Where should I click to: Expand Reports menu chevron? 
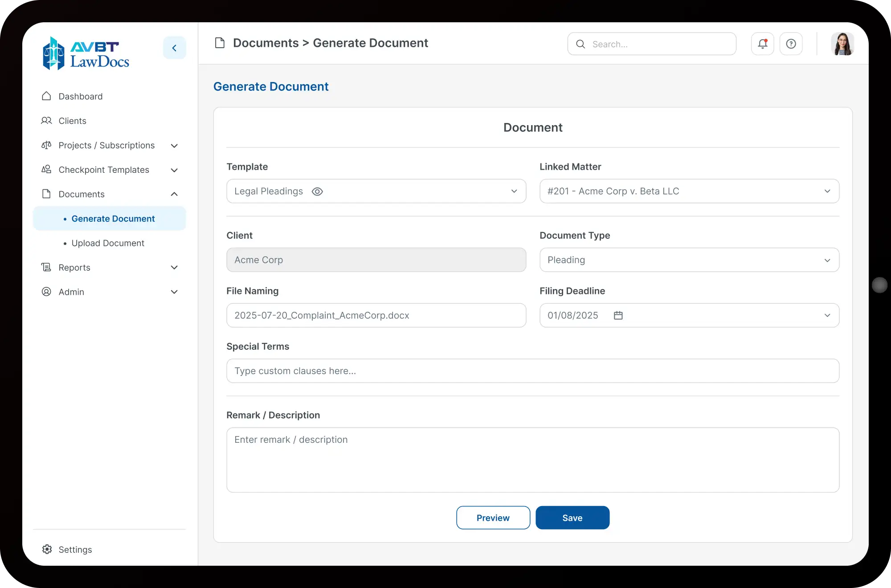pyautogui.click(x=174, y=268)
